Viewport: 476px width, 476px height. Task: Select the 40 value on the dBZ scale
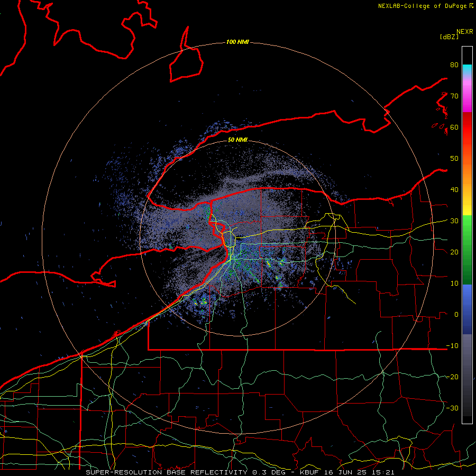pos(454,190)
